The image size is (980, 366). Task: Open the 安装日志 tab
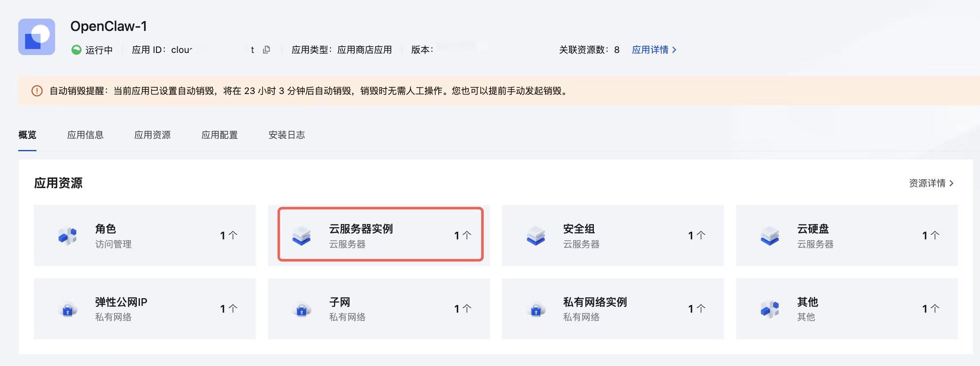coord(287,135)
